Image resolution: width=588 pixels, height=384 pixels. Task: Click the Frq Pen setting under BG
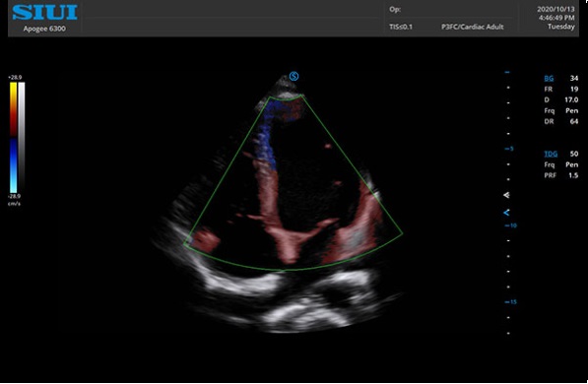[x=561, y=110]
